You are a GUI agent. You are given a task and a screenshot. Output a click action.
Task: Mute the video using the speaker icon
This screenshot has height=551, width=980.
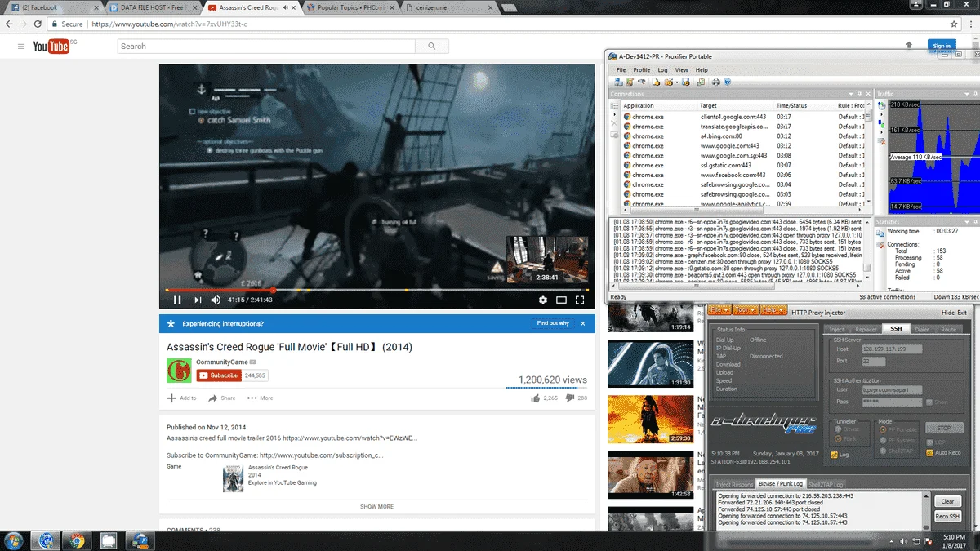point(216,300)
